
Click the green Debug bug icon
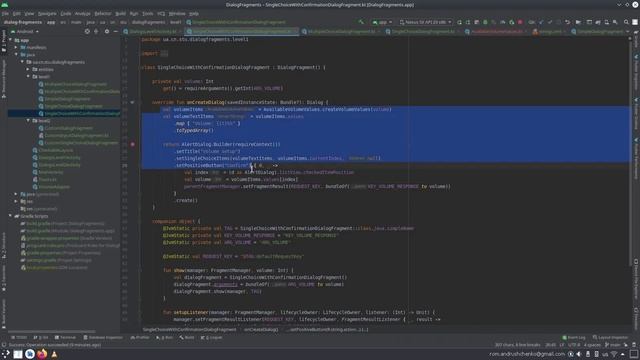tap(485, 22)
